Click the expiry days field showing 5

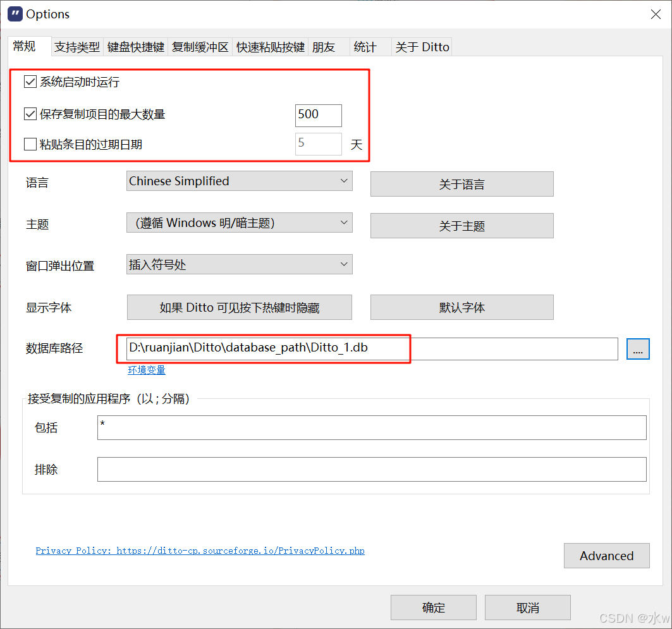coord(319,144)
